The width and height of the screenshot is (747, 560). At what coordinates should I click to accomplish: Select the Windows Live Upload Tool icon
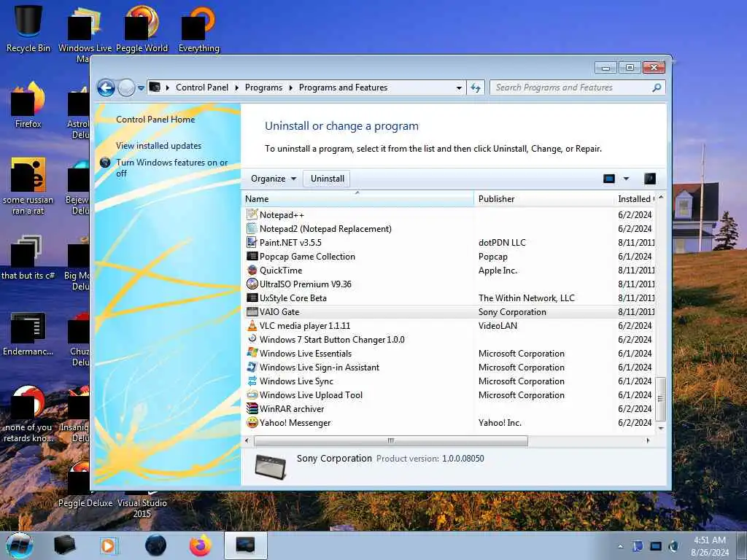(252, 394)
